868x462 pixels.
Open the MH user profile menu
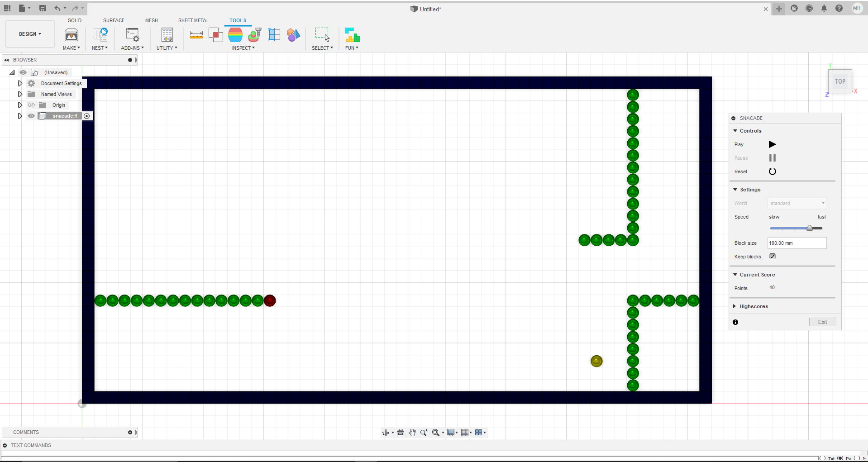857,8
